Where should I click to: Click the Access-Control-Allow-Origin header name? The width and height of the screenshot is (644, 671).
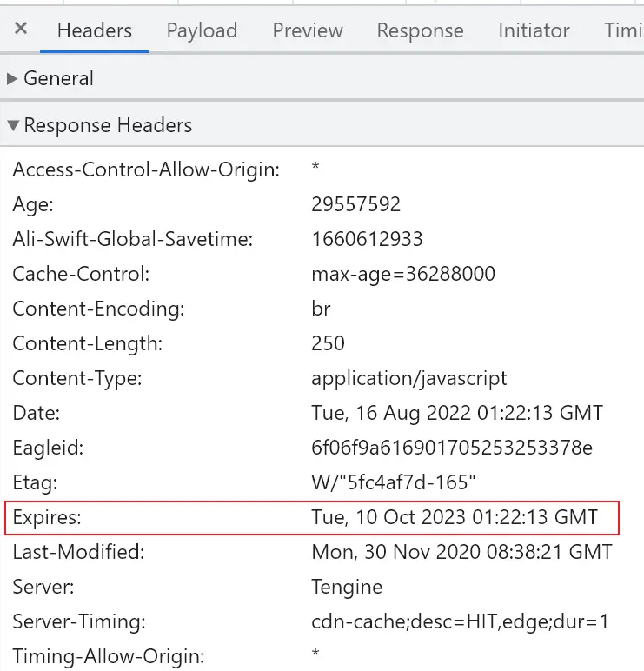point(146,169)
